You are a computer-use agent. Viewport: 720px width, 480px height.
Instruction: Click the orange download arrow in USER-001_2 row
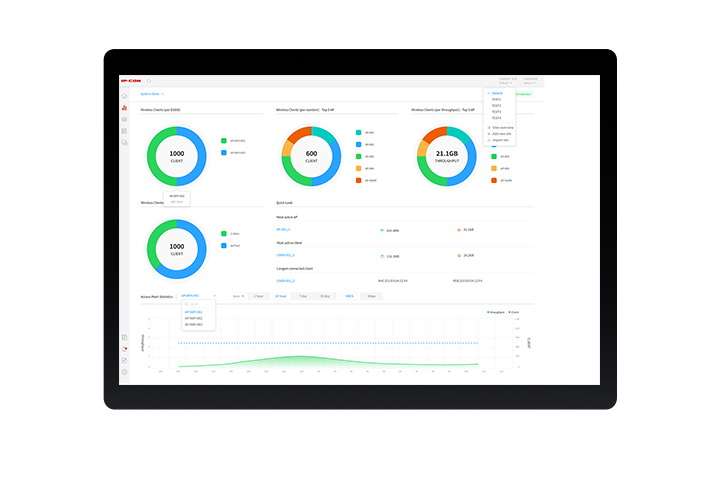(x=459, y=255)
